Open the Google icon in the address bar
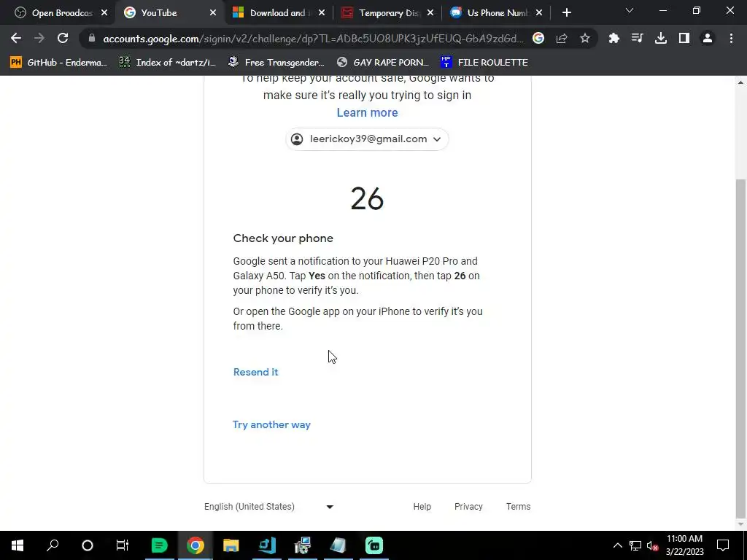 tap(538, 39)
